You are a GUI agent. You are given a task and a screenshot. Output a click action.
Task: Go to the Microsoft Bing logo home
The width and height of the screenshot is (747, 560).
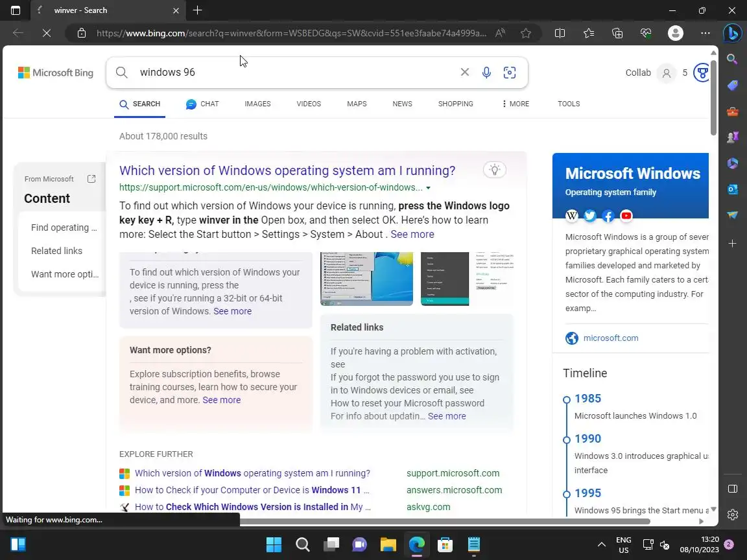pos(56,73)
